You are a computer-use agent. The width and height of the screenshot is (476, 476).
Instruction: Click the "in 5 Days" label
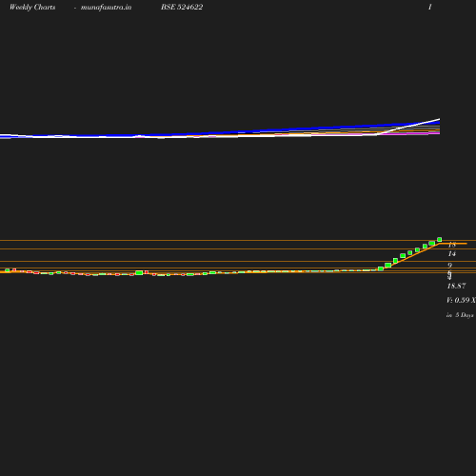[x=460, y=315]
